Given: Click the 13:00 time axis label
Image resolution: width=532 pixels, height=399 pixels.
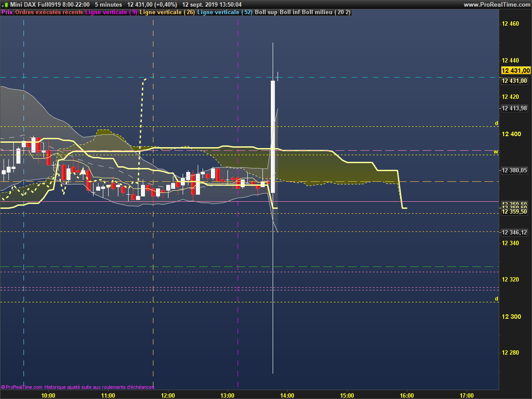Looking at the screenshot, I should click(x=227, y=395).
